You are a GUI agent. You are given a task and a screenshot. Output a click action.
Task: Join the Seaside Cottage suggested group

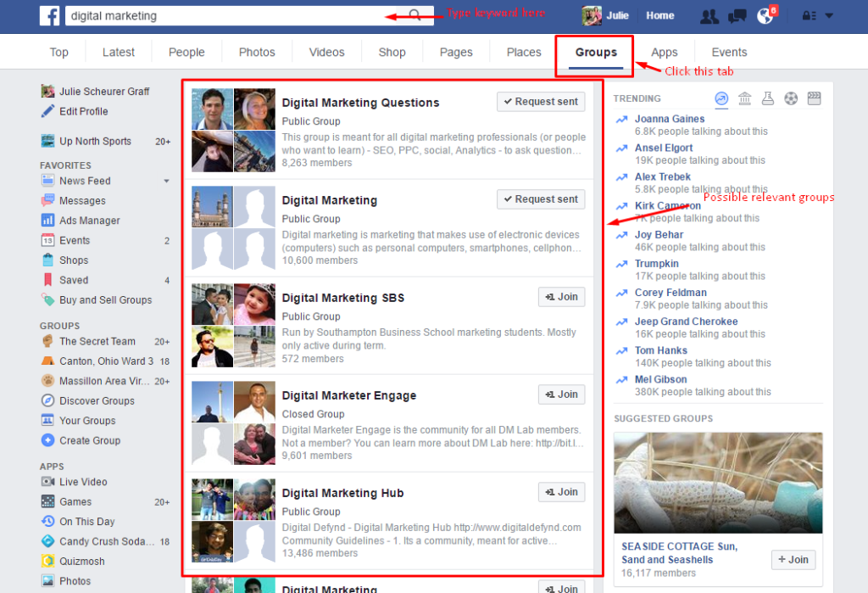793,560
